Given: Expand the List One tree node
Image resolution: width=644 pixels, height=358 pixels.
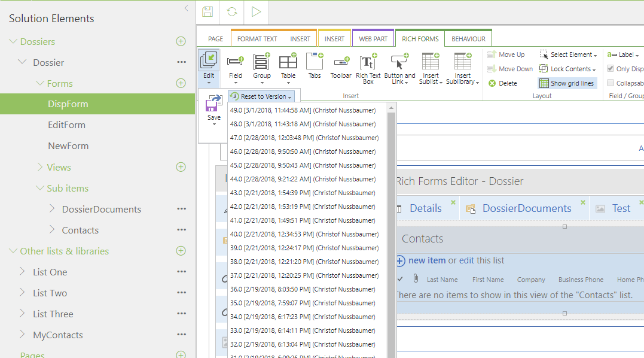Looking at the screenshot, I should (x=22, y=272).
